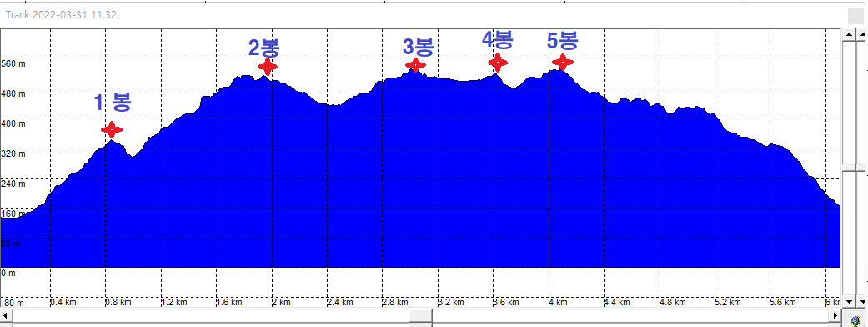Screen dimensions: 868x327
Task: Click the "3.6 km" distance label
Action: click(506, 303)
